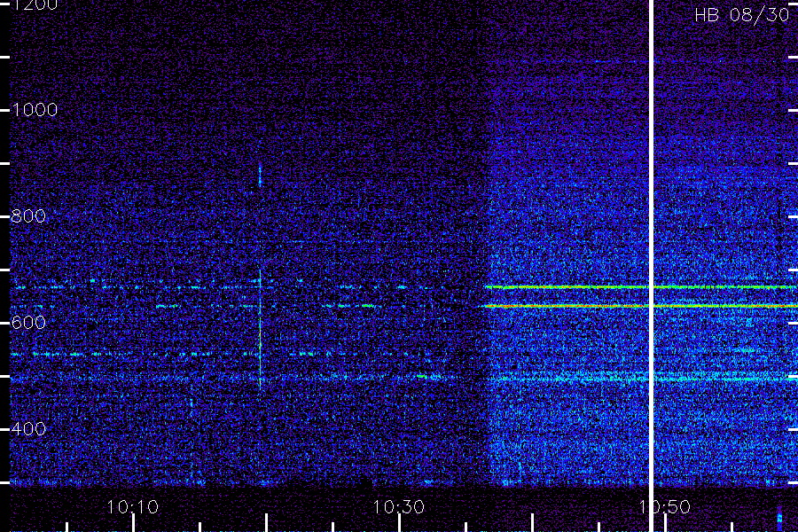This screenshot has width=798, height=532.
Task: Click the 600 frequency axis label
Action: pos(28,322)
